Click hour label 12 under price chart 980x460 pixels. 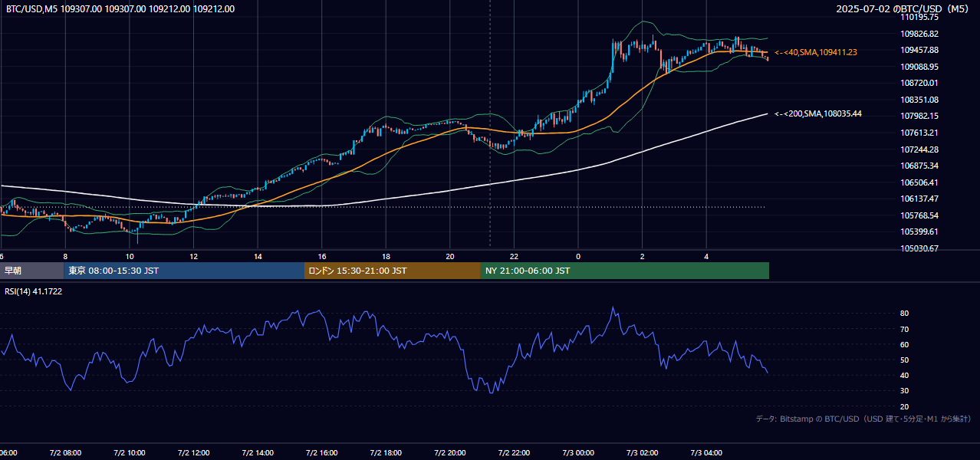[193, 257]
